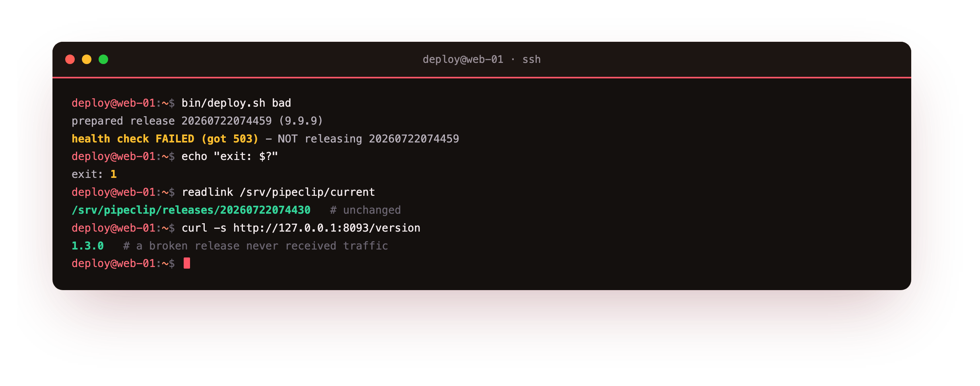Click the bin/deploy.sh bad command text
980x386 pixels.
coord(236,103)
